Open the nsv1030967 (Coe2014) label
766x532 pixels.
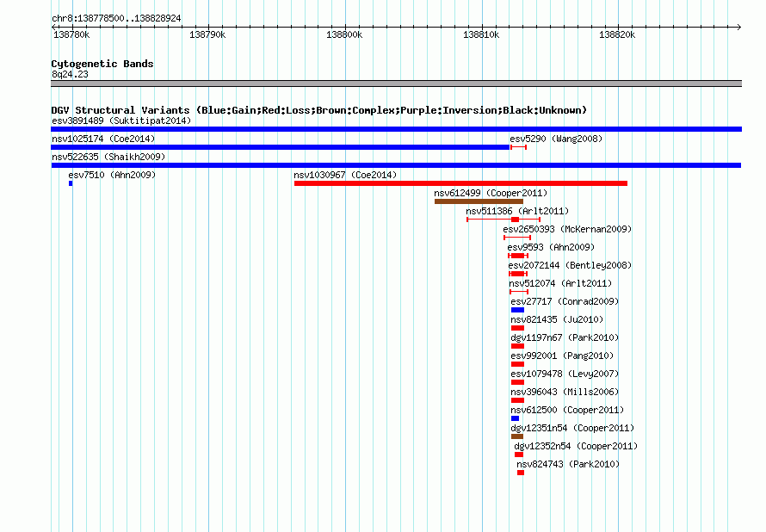(x=345, y=175)
